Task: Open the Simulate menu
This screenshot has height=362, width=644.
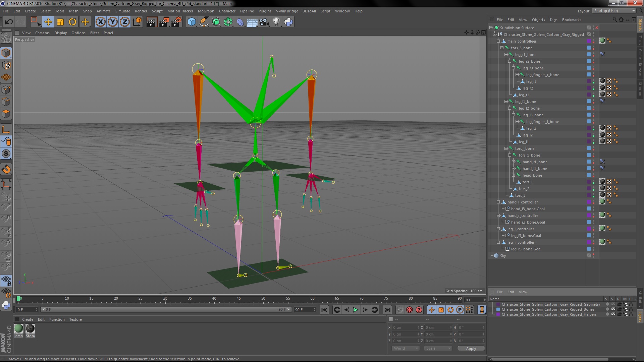Action: (x=122, y=11)
